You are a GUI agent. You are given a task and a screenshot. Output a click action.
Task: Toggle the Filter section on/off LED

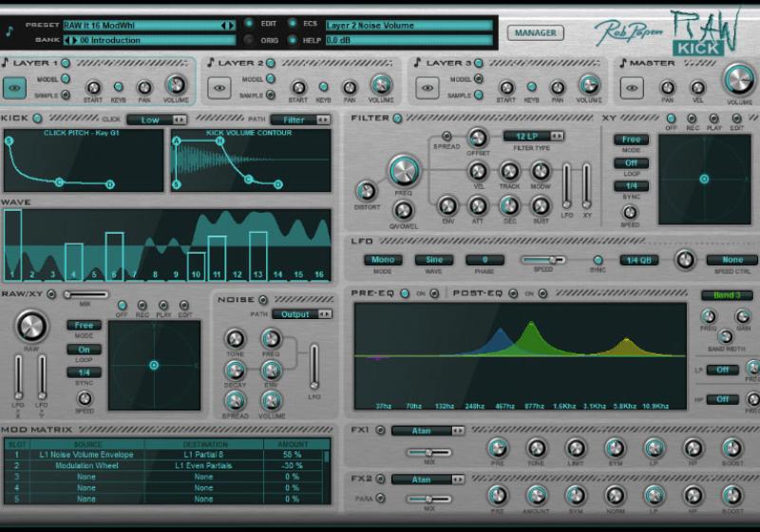[397, 118]
